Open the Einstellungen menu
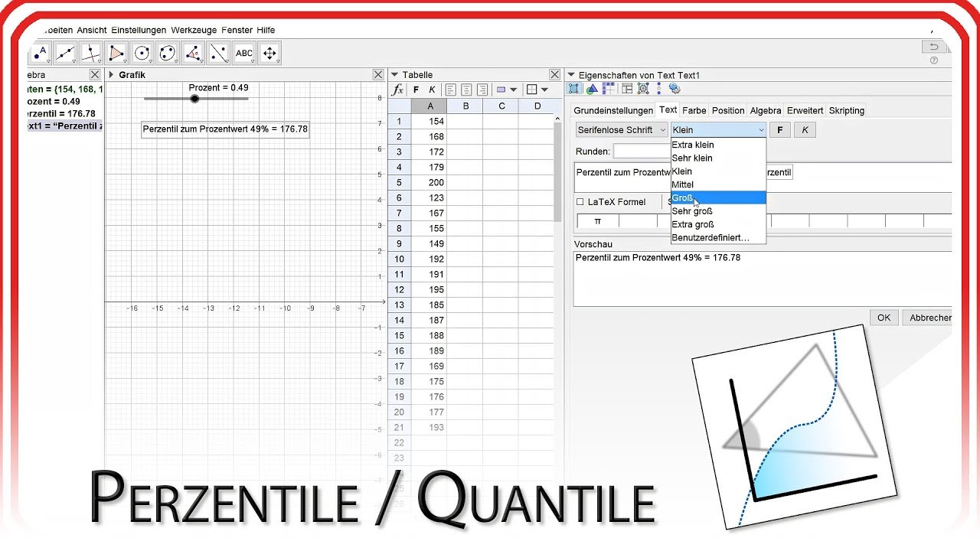Screen dimensions: 980x551 point(139,30)
